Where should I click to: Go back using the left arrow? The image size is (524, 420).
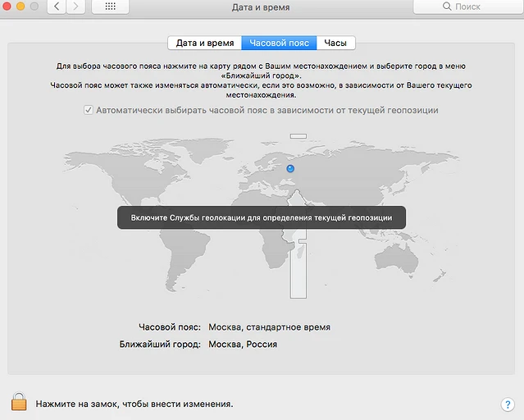(x=57, y=7)
